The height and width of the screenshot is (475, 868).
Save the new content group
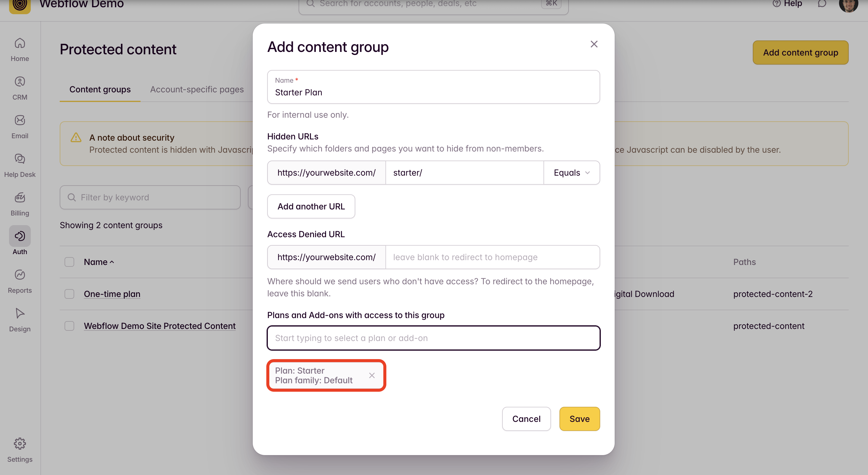(579, 419)
